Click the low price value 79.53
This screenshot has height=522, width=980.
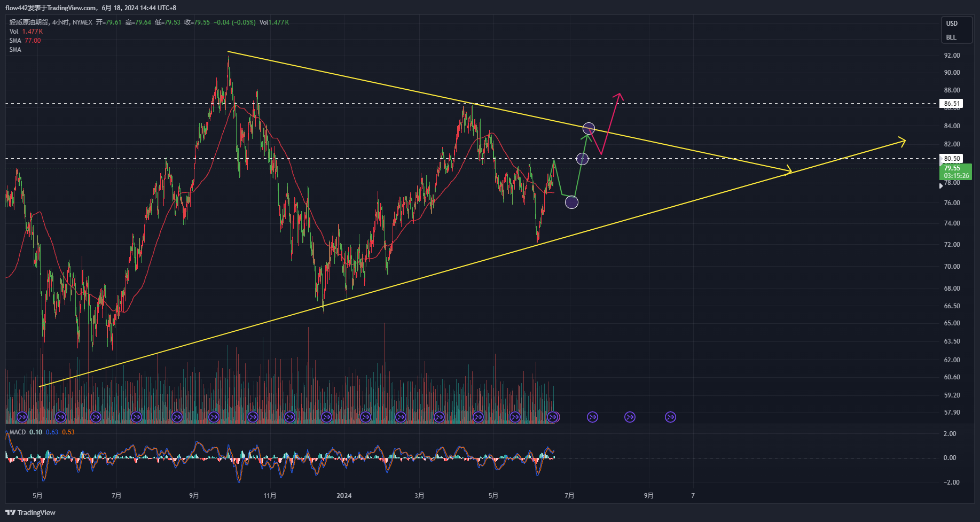point(172,22)
